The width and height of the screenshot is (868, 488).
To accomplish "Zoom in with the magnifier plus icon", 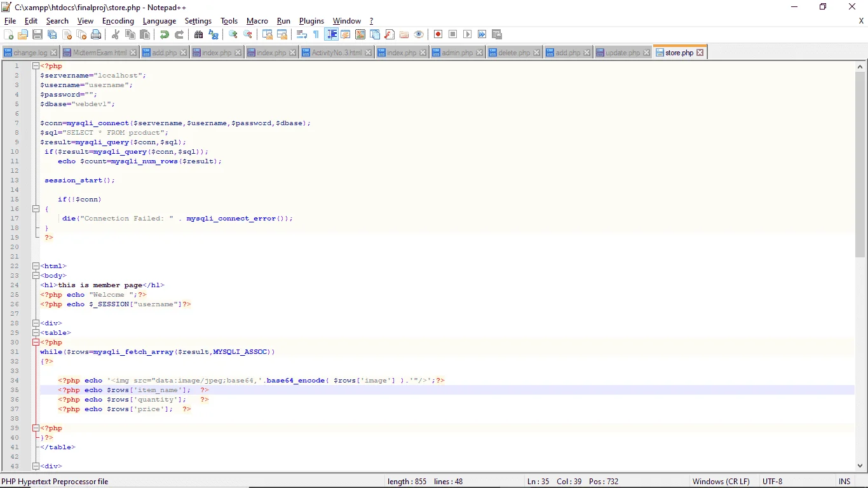I will [x=233, y=34].
